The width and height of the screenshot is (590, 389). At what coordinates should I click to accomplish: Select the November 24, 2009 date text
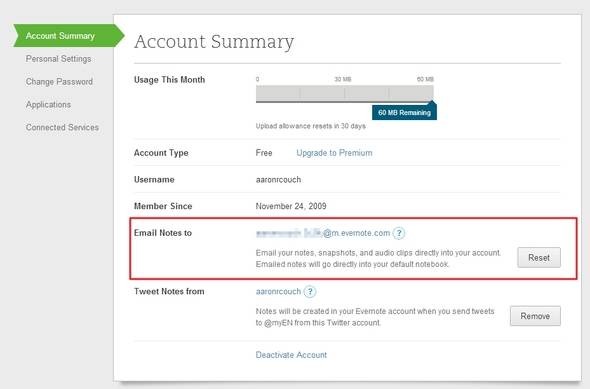click(291, 206)
